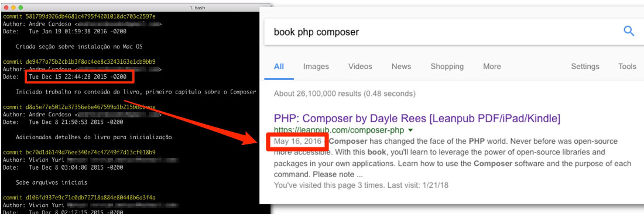Click the Tue Dec 15 2015 commit date

click(x=78, y=77)
